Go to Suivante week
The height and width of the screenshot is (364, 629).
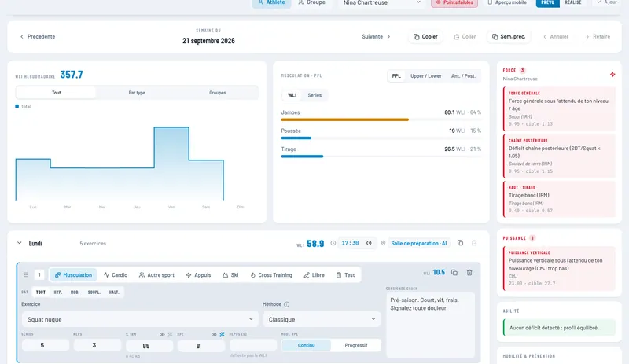pos(376,36)
